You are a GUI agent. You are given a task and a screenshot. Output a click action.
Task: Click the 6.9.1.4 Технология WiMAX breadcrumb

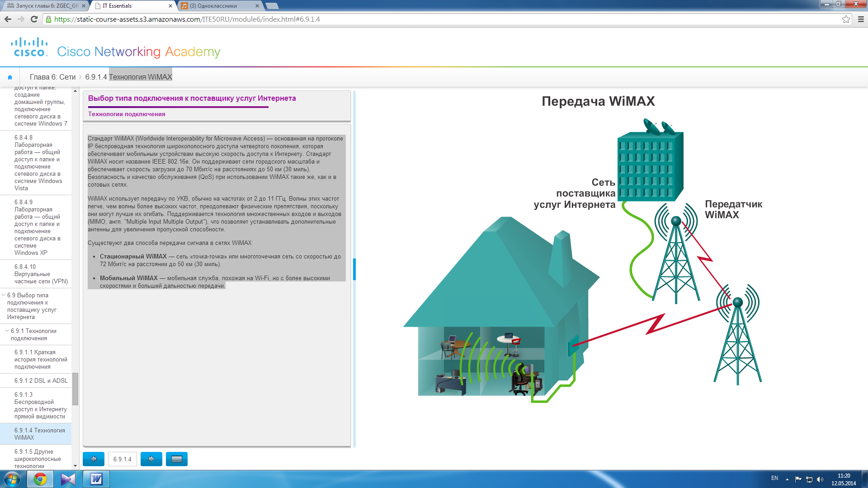tap(128, 77)
